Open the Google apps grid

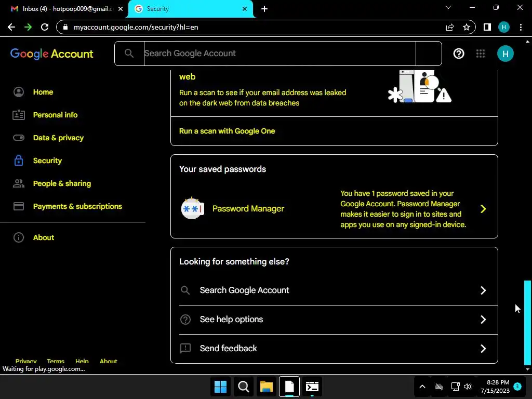coord(481,54)
